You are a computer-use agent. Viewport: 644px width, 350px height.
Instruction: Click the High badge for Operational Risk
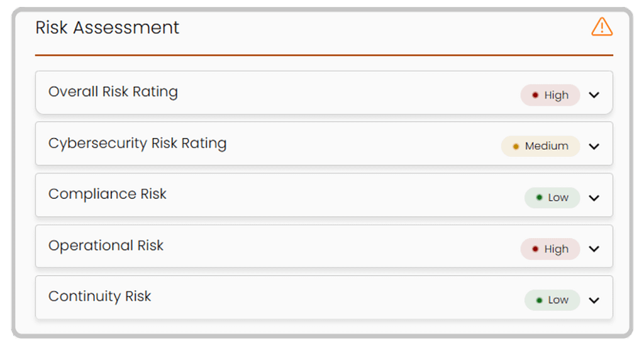click(x=550, y=249)
